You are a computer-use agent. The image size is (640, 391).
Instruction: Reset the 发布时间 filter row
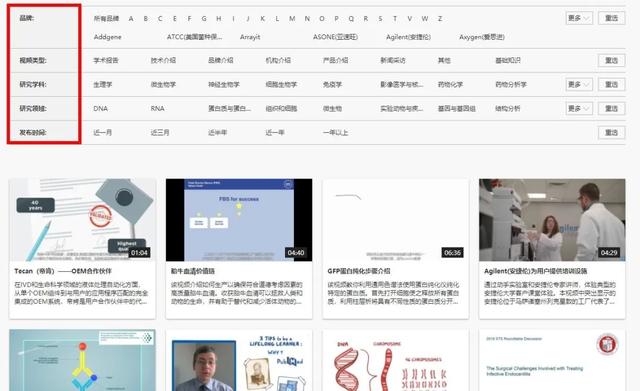[611, 133]
